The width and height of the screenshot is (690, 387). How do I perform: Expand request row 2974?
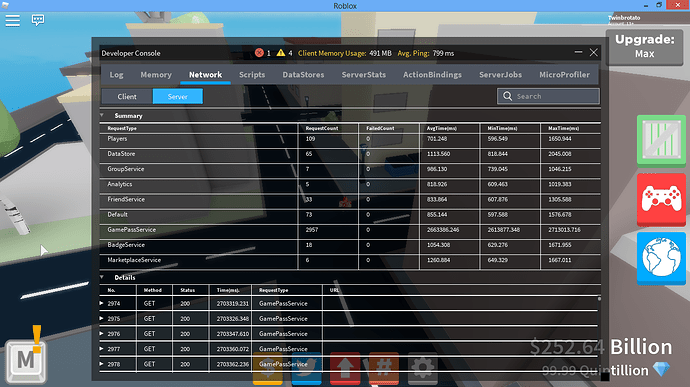pyautogui.click(x=102, y=303)
